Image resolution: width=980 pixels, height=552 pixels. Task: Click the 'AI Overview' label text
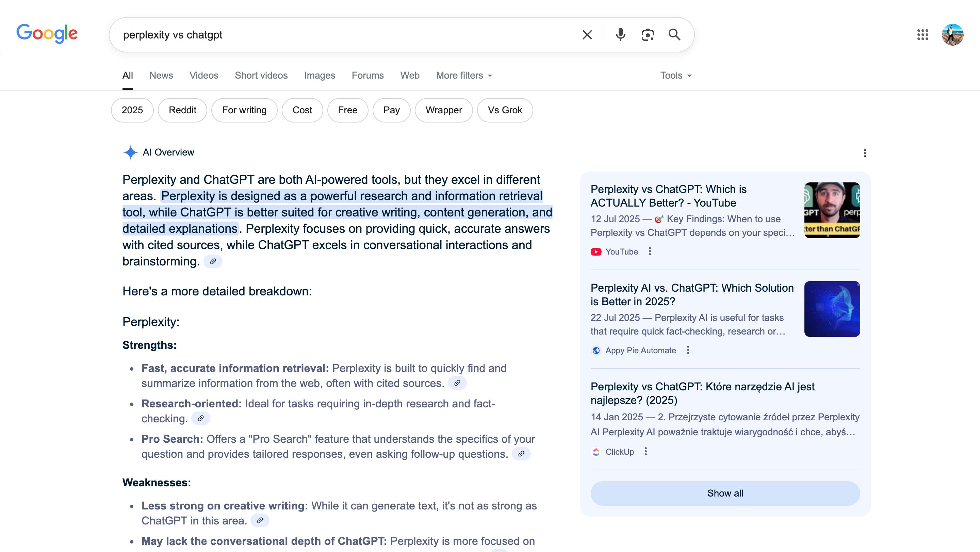pos(168,152)
